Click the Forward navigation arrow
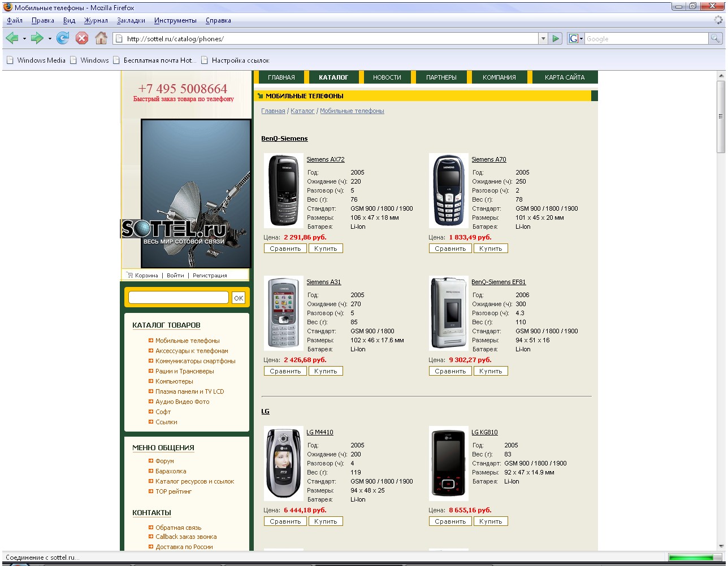The image size is (728, 566). click(37, 38)
